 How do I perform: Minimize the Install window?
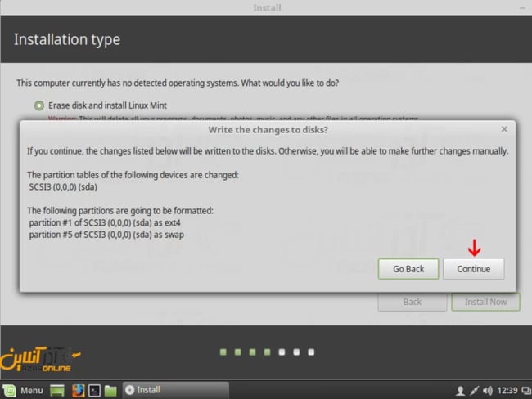coord(522,8)
